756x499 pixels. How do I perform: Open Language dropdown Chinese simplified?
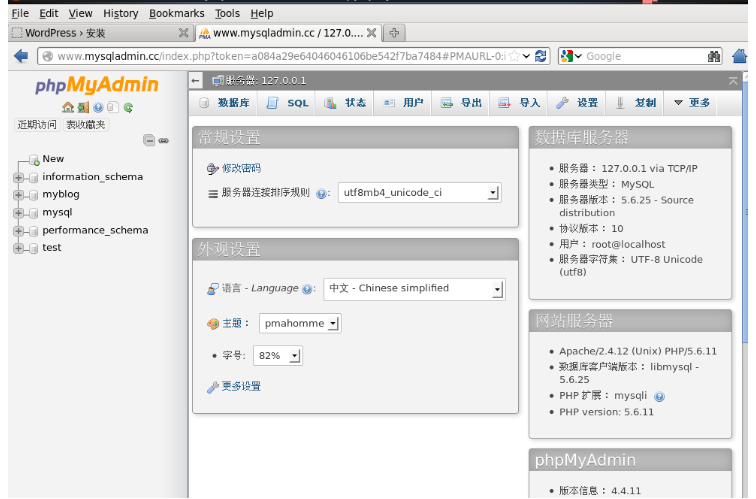point(414,289)
